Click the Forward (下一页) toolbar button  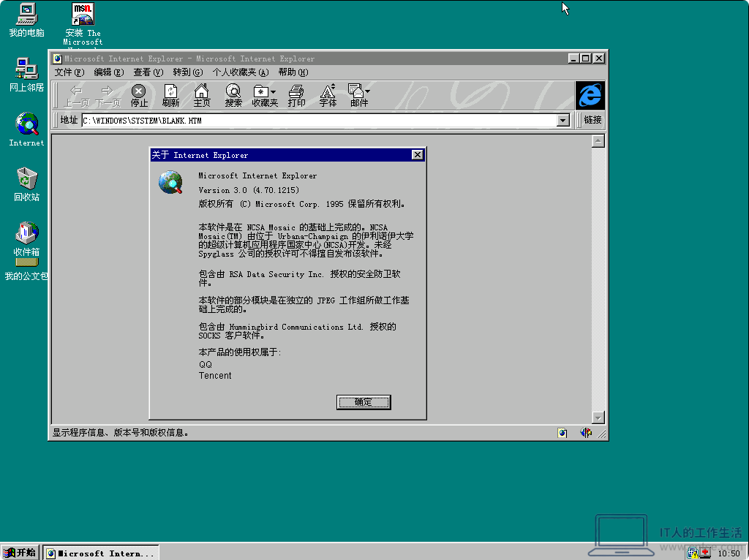(x=108, y=96)
